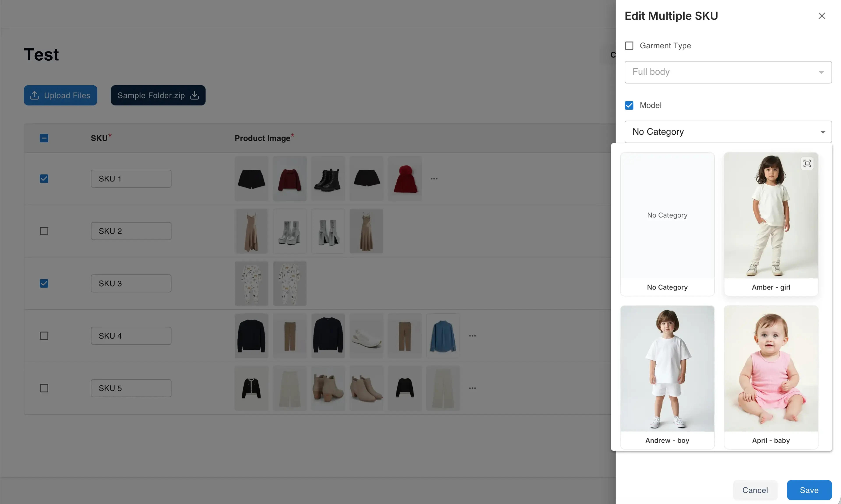Show more images for SKU 5
The height and width of the screenshot is (504, 841).
[472, 388]
